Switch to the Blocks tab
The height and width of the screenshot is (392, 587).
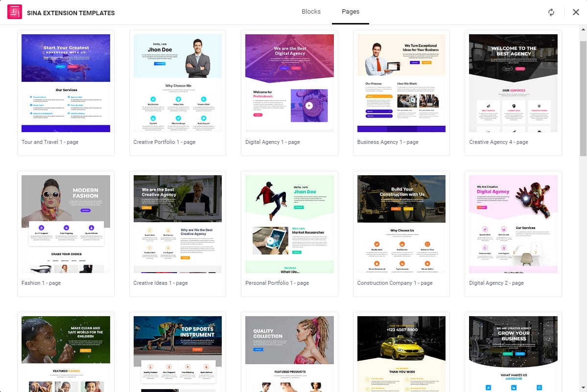pyautogui.click(x=311, y=12)
